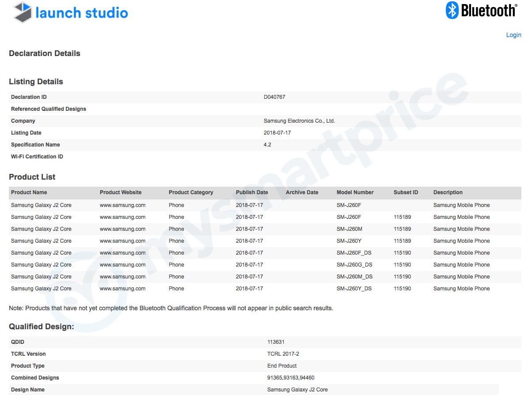Select Declaration ID value D040767

pyautogui.click(x=274, y=97)
